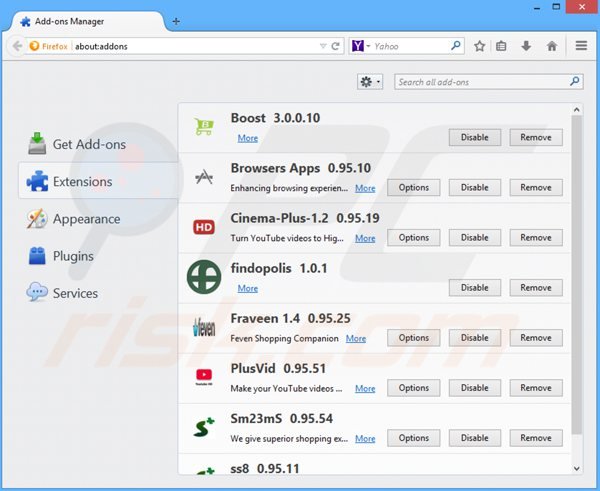Click the back navigation arrow
The width and height of the screenshot is (600, 491).
(16, 46)
